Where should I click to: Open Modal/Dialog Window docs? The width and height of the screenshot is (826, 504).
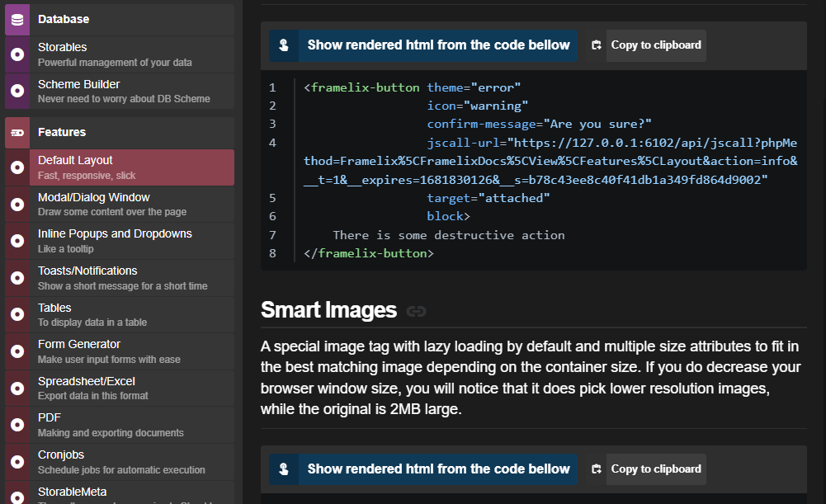point(120,205)
